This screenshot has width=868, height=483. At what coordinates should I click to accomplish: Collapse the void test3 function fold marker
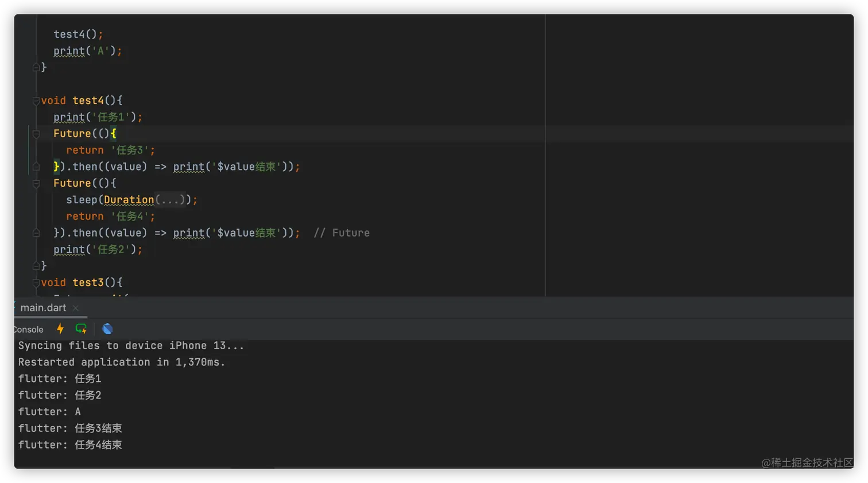click(36, 283)
